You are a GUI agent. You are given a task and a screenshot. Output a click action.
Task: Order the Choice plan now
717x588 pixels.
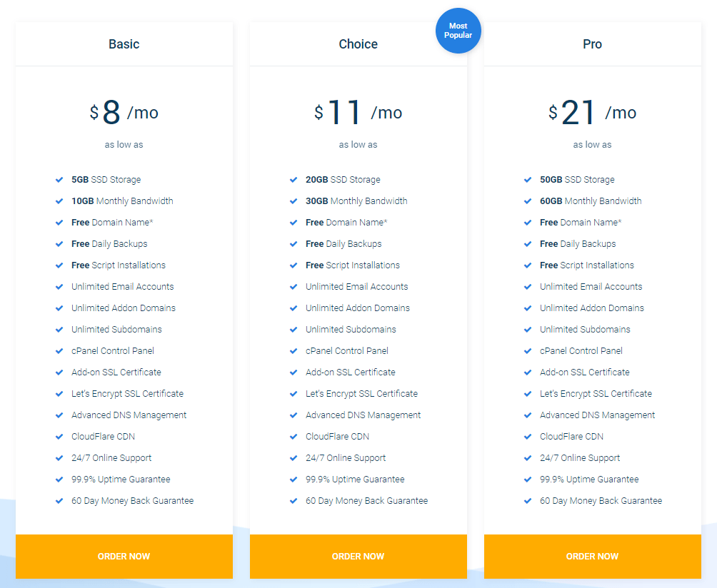[358, 557]
